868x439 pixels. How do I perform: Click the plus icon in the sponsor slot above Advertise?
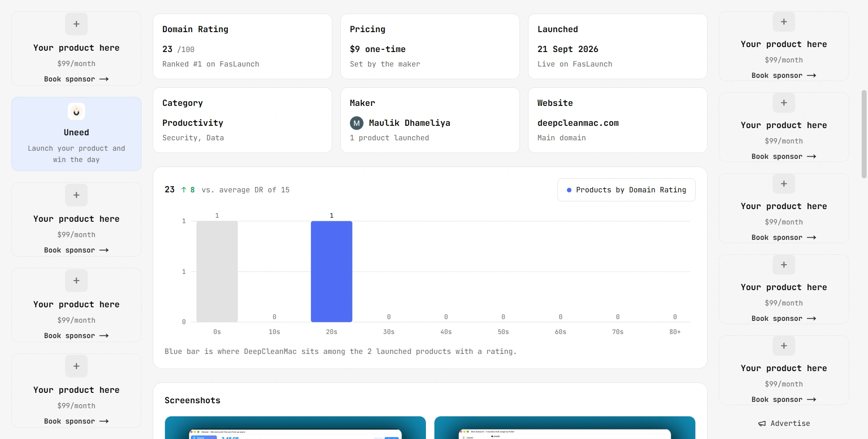click(x=784, y=346)
